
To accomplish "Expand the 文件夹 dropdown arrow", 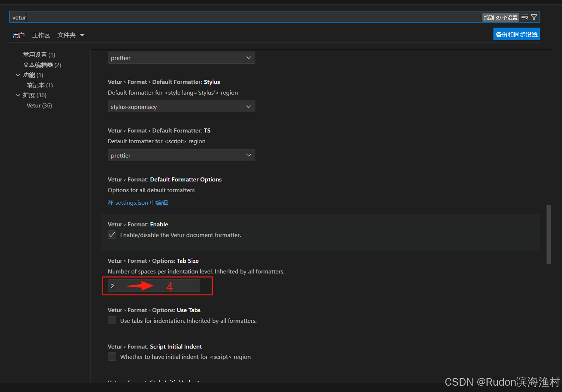I will [82, 35].
